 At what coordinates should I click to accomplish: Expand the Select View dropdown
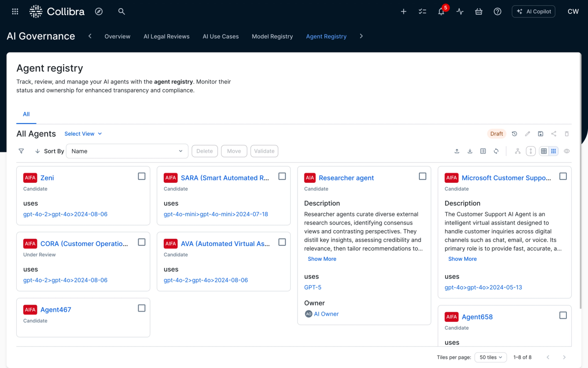click(83, 134)
